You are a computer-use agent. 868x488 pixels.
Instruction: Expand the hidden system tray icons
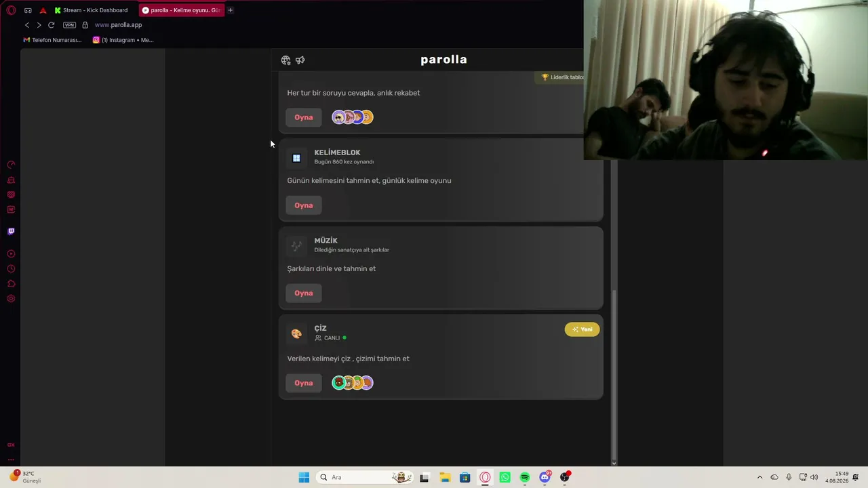tap(759, 477)
